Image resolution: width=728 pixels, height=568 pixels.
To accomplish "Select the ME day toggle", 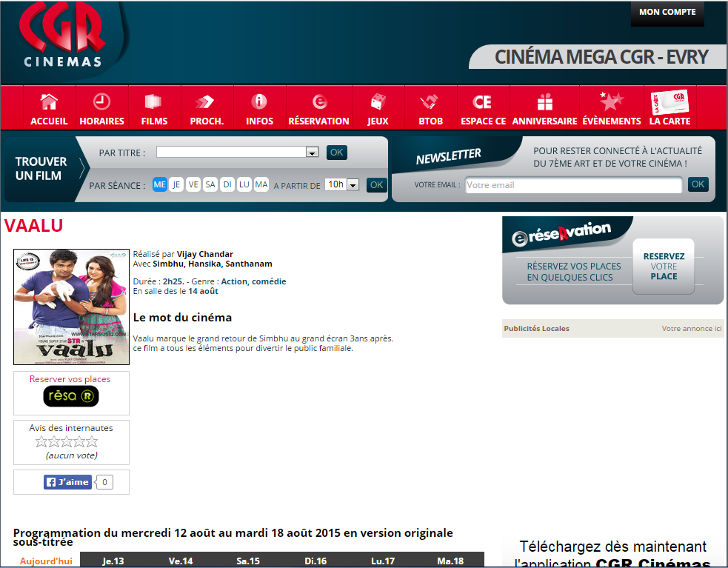I will click(x=160, y=184).
